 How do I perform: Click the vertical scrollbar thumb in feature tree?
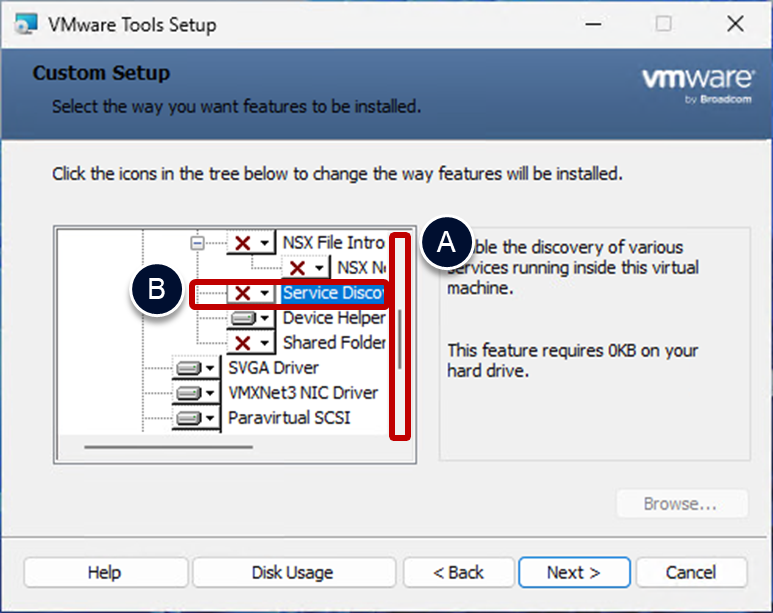401,338
